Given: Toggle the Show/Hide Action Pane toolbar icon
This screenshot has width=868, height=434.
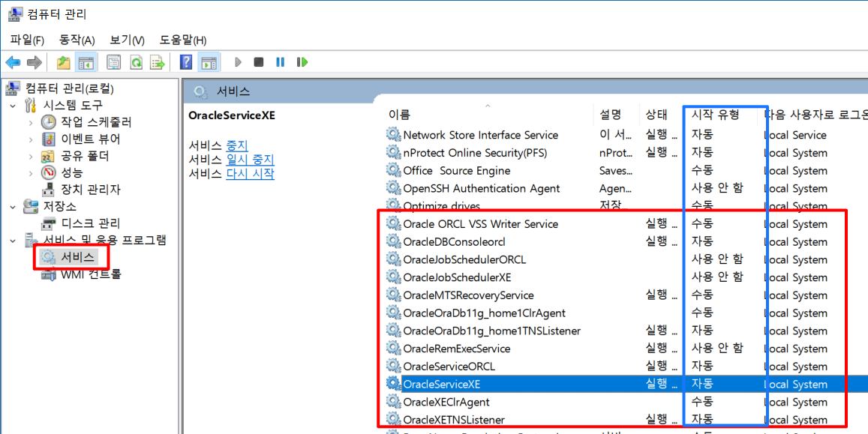Looking at the screenshot, I should pyautogui.click(x=209, y=62).
